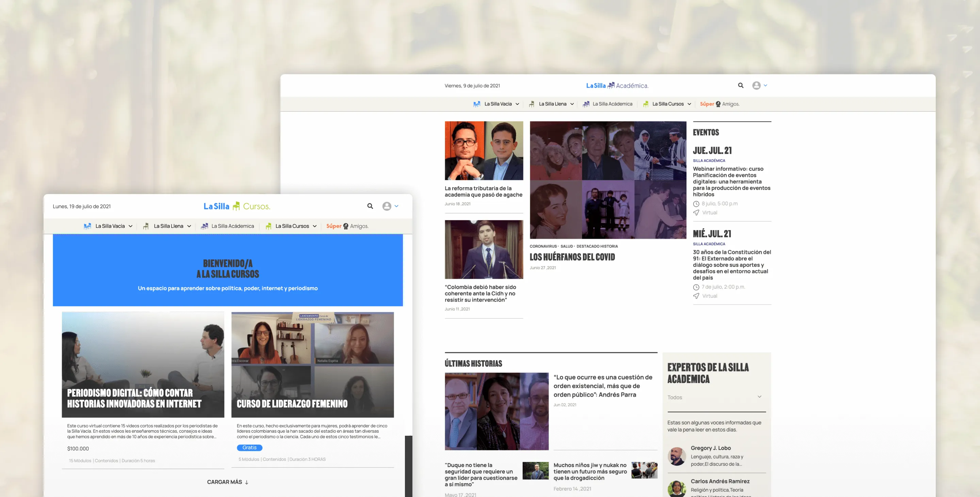Select La Silla Académica label in the Cursos window nav
980x497 pixels.
(x=233, y=226)
